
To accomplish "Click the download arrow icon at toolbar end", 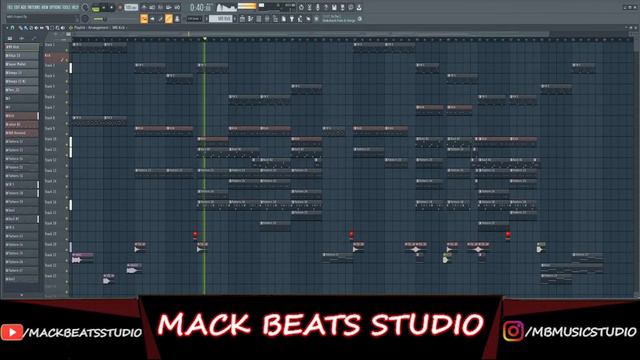I will (359, 7).
